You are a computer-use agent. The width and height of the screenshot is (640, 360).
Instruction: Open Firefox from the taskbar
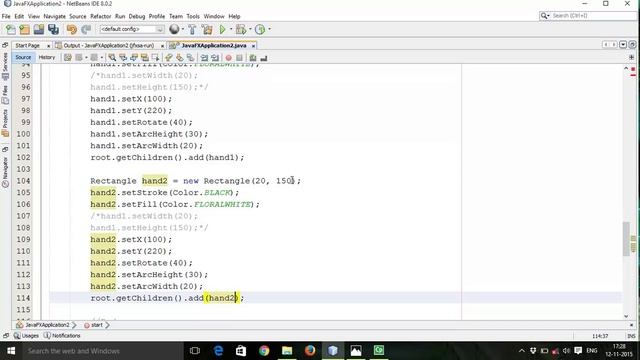click(310, 351)
